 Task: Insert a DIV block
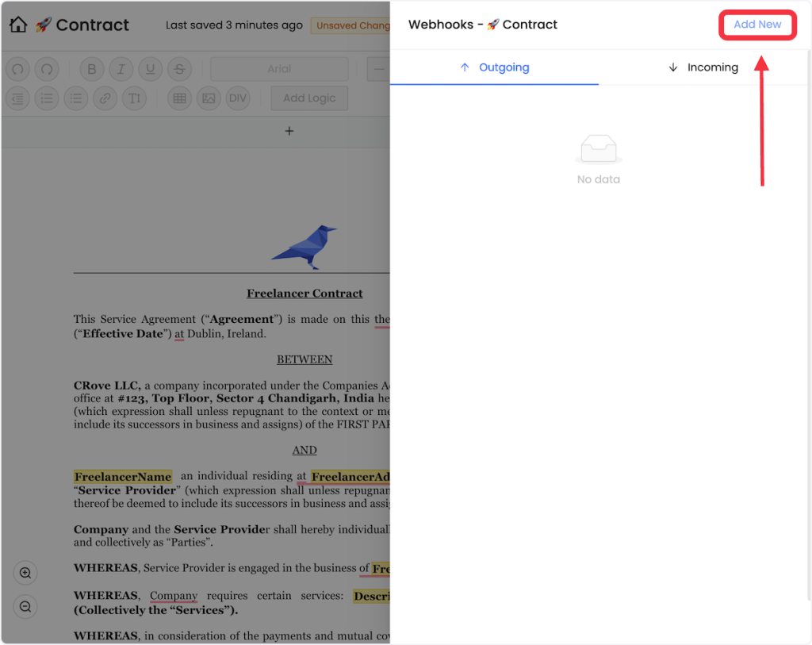point(237,98)
